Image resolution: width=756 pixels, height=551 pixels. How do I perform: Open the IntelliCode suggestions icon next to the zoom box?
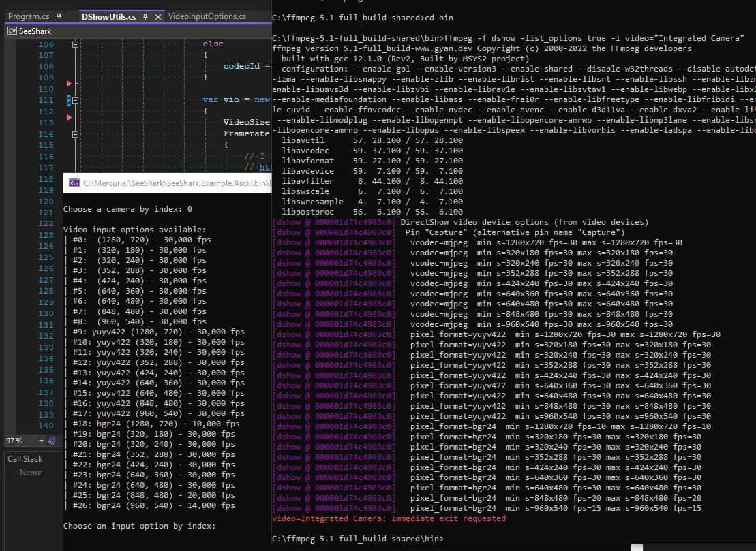point(52,441)
